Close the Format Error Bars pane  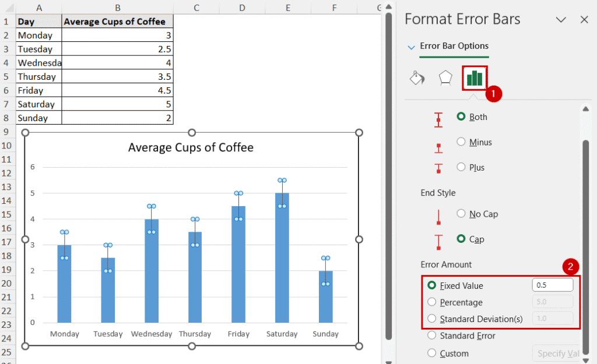click(x=584, y=19)
